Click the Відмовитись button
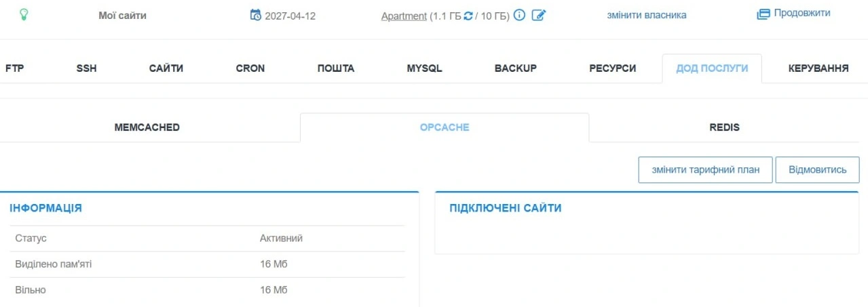The height and width of the screenshot is (307, 868). [818, 169]
